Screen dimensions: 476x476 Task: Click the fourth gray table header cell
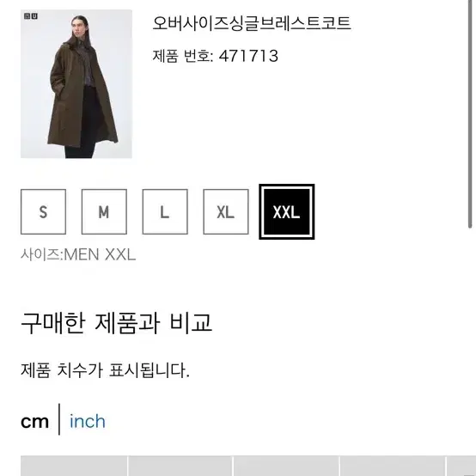[x=392, y=466]
